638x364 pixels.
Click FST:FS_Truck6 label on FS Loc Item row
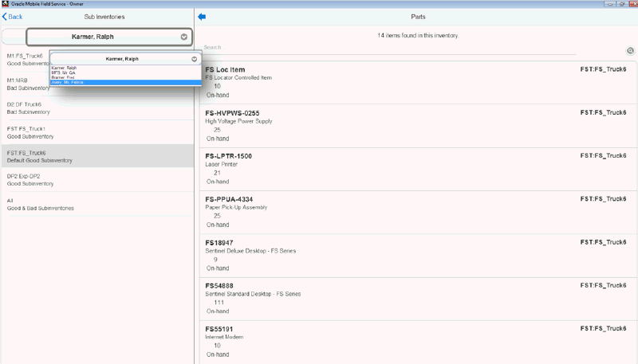coord(603,69)
